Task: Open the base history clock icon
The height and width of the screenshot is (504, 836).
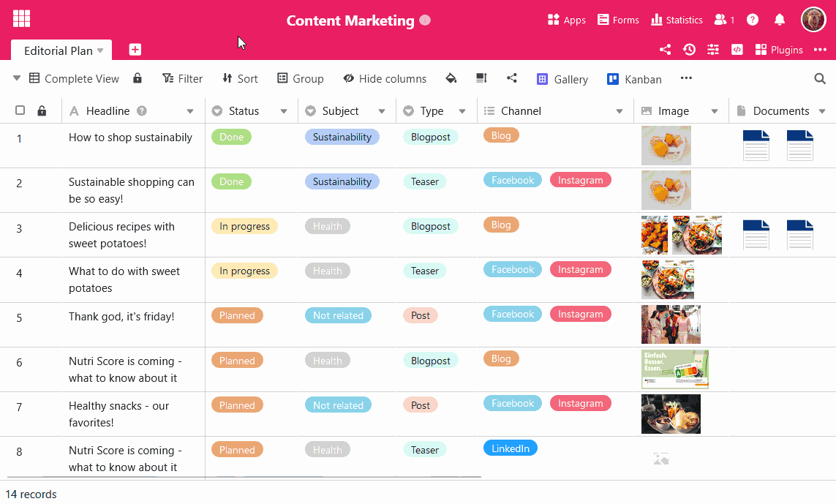Action: [689, 50]
